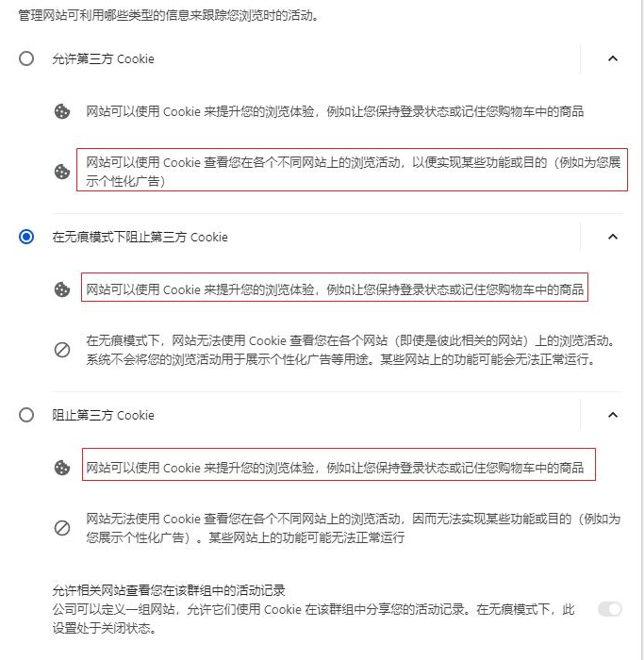This screenshot has height=660, width=644.
Task: Click the 允许第三方 Cookie label text
Action: [x=103, y=58]
